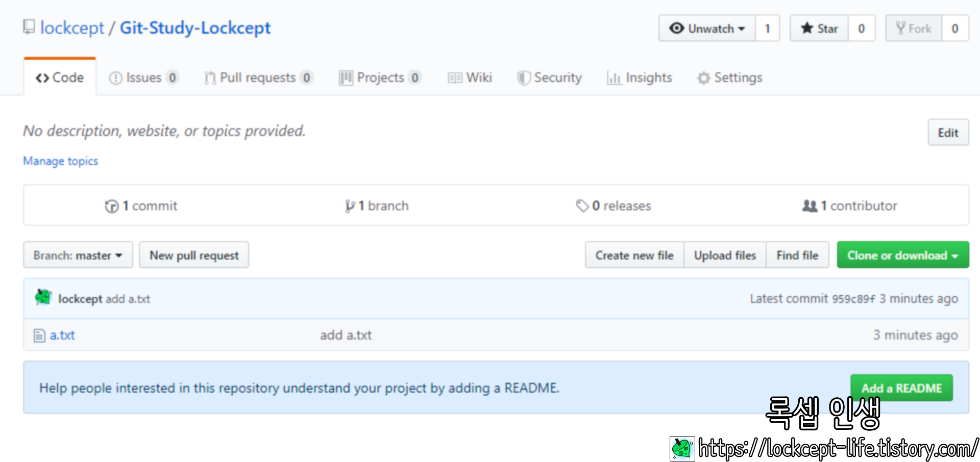
Task: Open the 'add a.txt' latest commit message in header row
Action: (128, 299)
